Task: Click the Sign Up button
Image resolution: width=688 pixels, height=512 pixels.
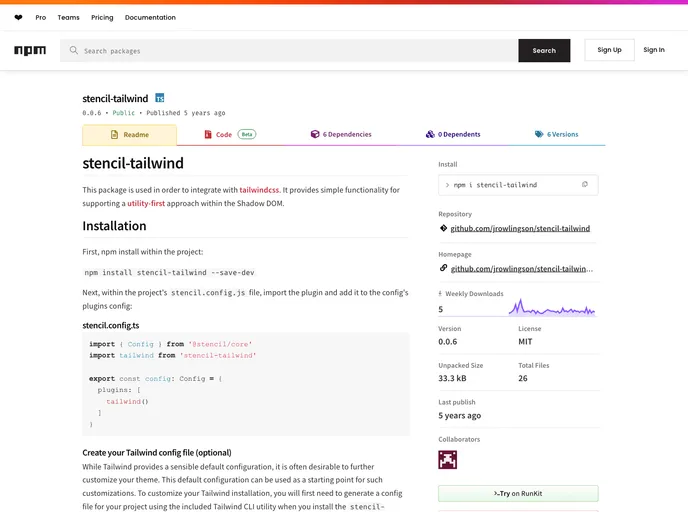Action: (609, 50)
